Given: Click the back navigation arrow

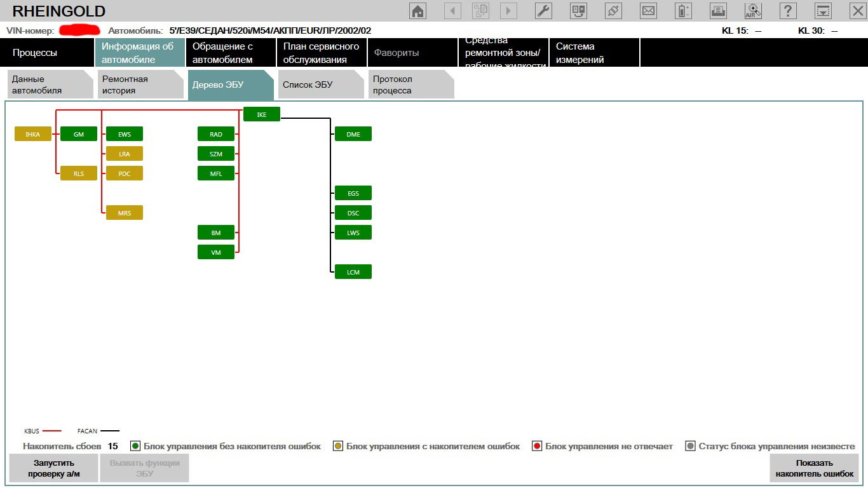Looking at the screenshot, I should coord(452,11).
